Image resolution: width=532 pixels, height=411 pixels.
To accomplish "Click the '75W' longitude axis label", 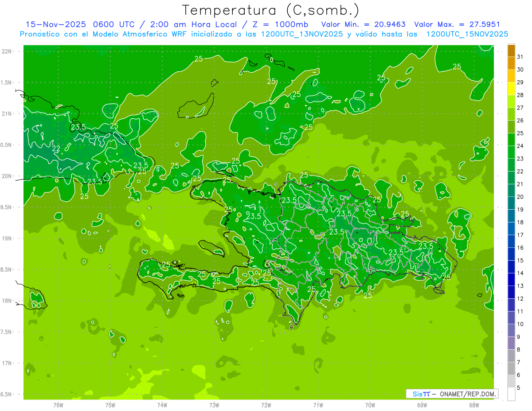I will tap(110, 405).
